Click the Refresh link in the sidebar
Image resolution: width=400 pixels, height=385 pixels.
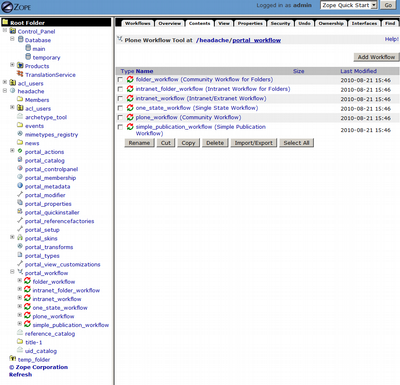tap(21, 374)
